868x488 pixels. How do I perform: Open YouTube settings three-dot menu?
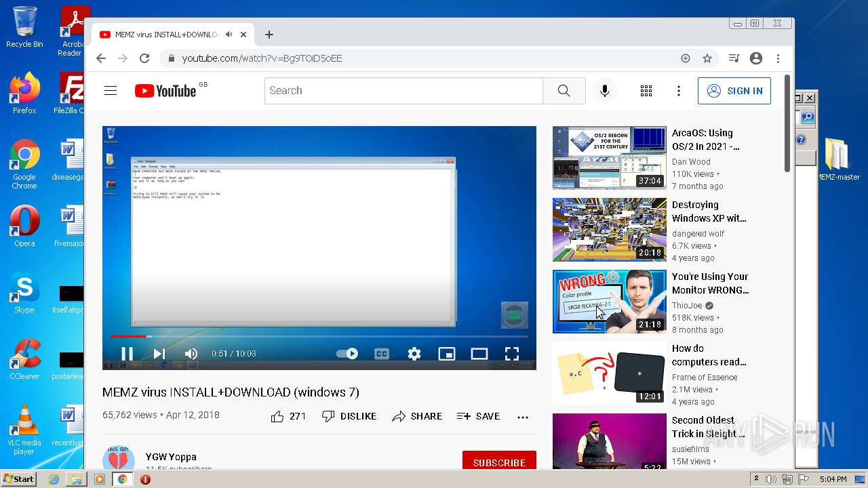[x=679, y=91]
